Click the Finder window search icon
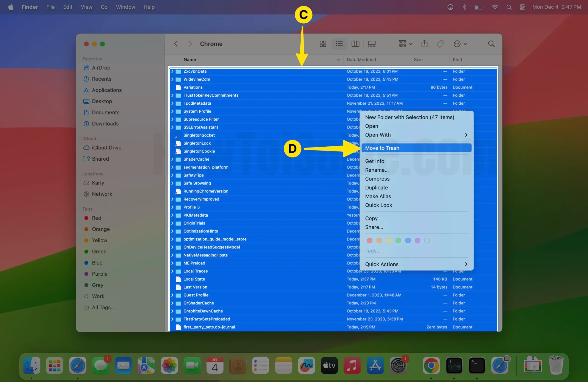The image size is (588, 382). (491, 44)
